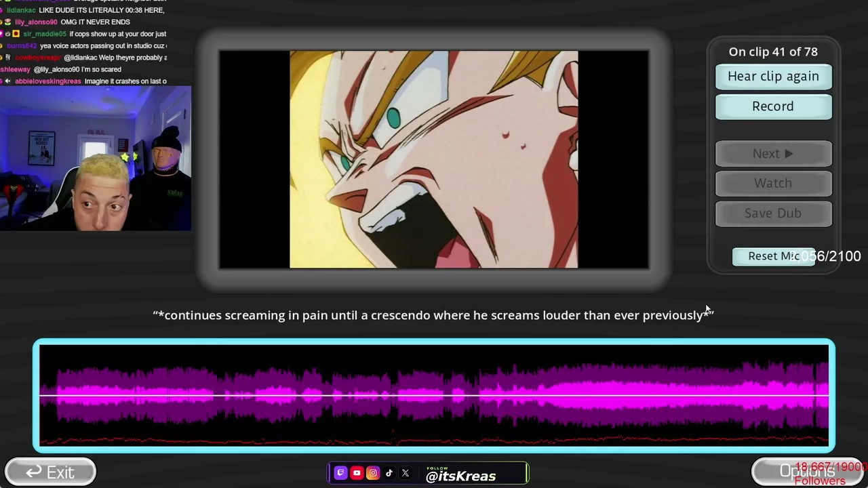868x488 pixels.
Task: Click the TikTok icon in the social bar
Action: 389,473
